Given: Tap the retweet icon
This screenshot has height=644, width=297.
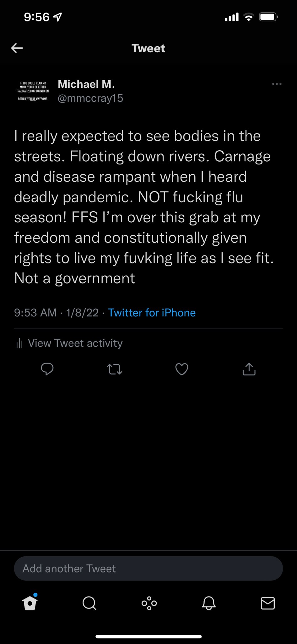Looking at the screenshot, I should 114,369.
